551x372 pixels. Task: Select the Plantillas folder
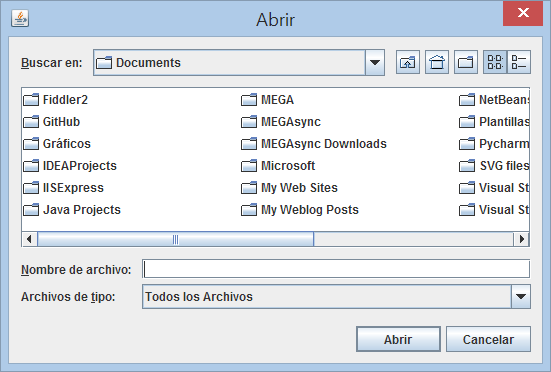[x=494, y=122]
